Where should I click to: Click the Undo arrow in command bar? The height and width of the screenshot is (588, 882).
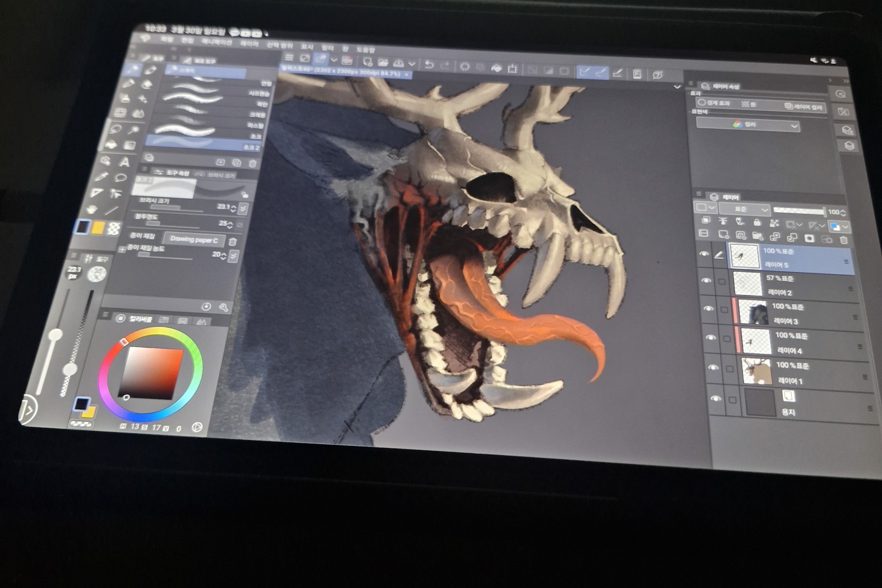pyautogui.click(x=429, y=65)
